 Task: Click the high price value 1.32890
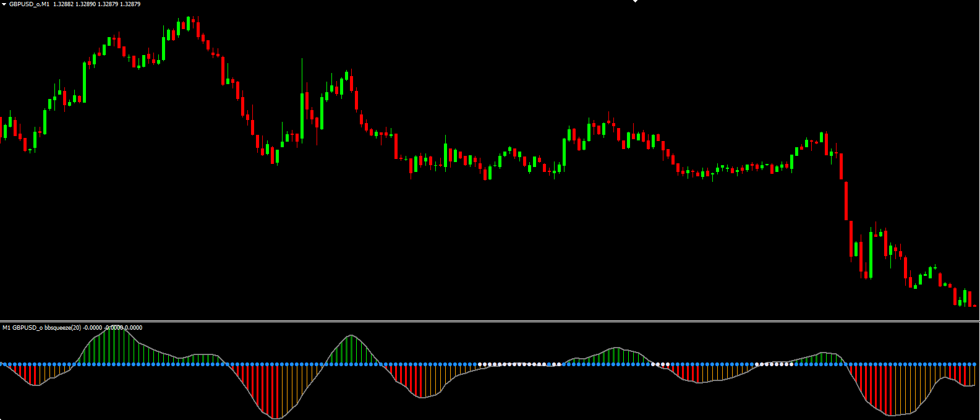point(86,4)
